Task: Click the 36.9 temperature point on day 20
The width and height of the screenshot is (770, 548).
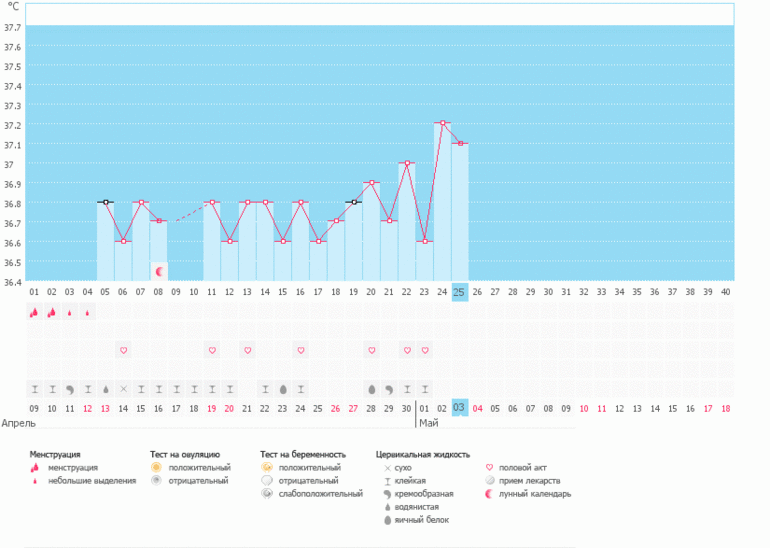Action: 372,183
